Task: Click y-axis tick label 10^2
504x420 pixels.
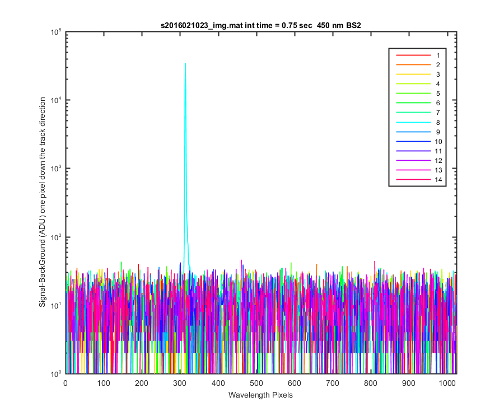Action: click(x=56, y=237)
